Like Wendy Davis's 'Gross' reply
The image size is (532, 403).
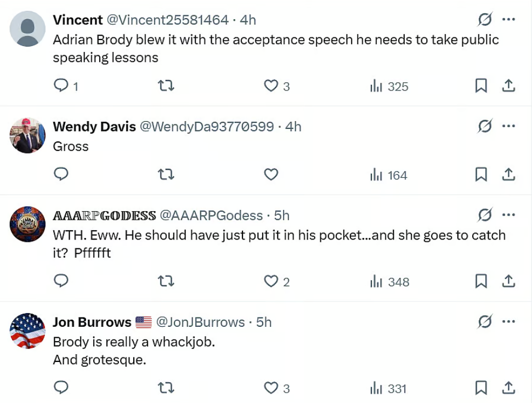coord(271,174)
